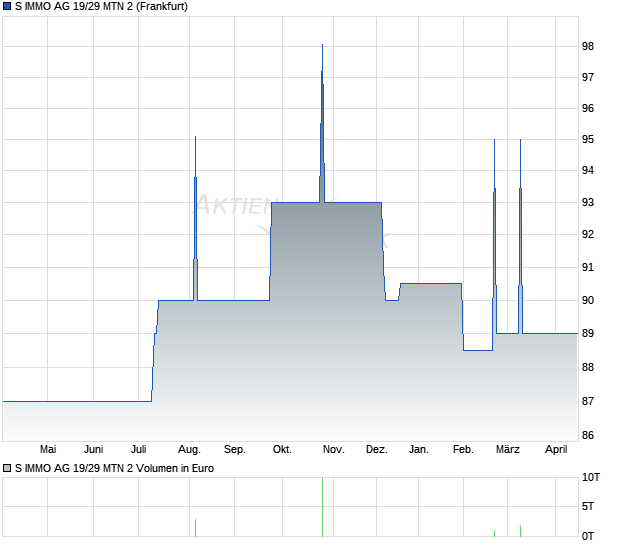The image size is (620, 546).
Task: Click the 98 price axis value
Action: [588, 46]
